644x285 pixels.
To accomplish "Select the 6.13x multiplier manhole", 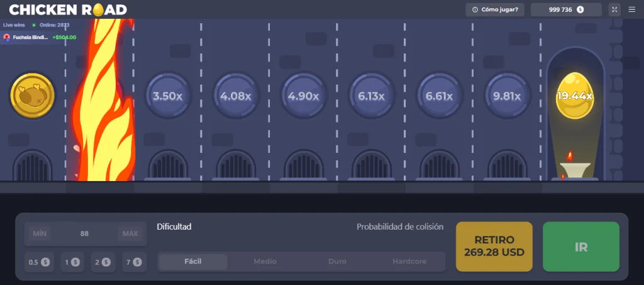I will point(371,96).
